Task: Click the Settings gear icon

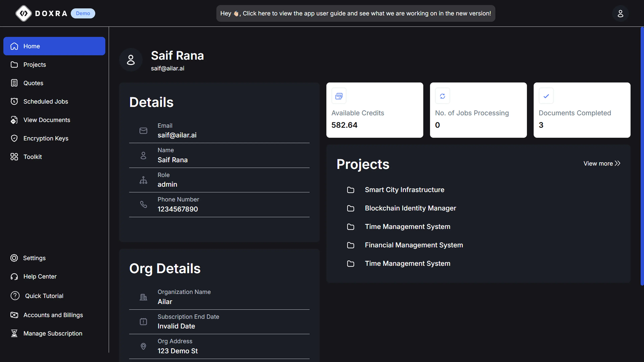Action: click(14, 258)
